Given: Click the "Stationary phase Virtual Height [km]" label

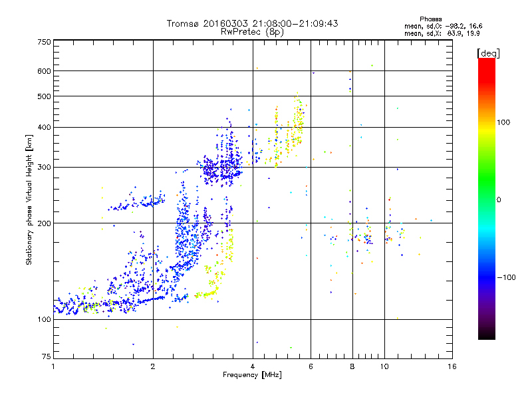Looking at the screenshot, I should [29, 200].
